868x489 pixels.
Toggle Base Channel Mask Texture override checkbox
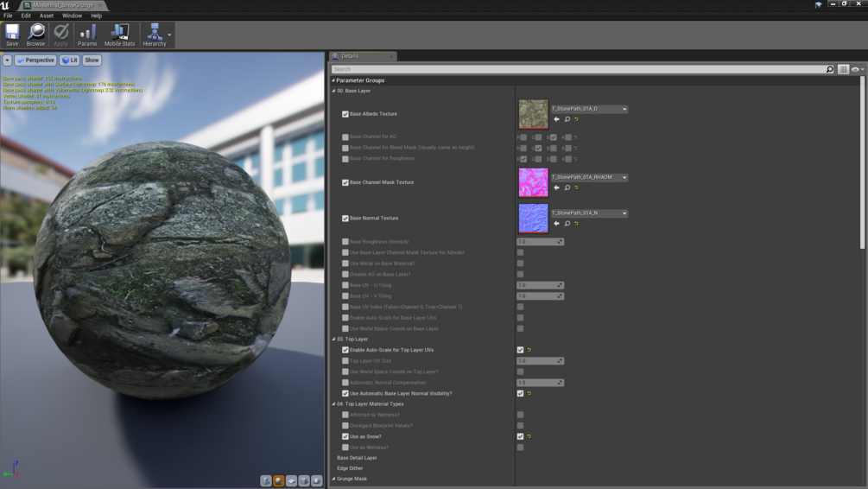click(345, 182)
